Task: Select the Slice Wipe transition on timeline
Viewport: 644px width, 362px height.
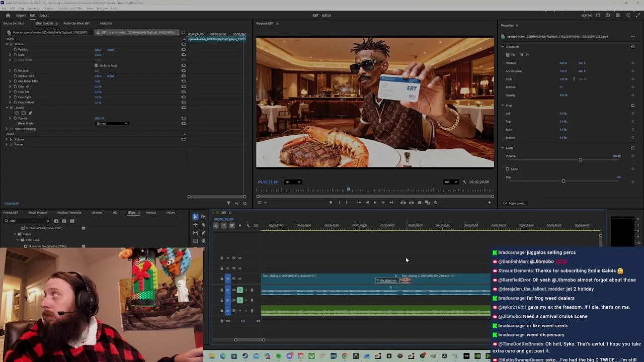Action: (x=386, y=280)
